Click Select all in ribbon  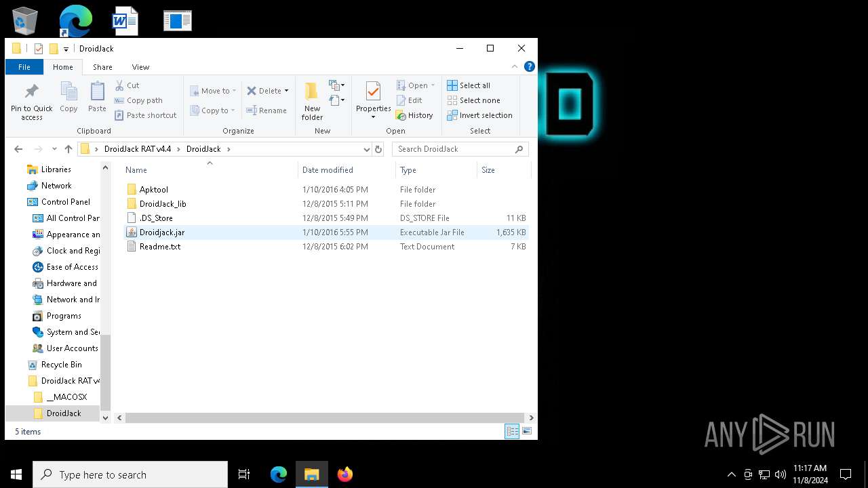click(469, 85)
